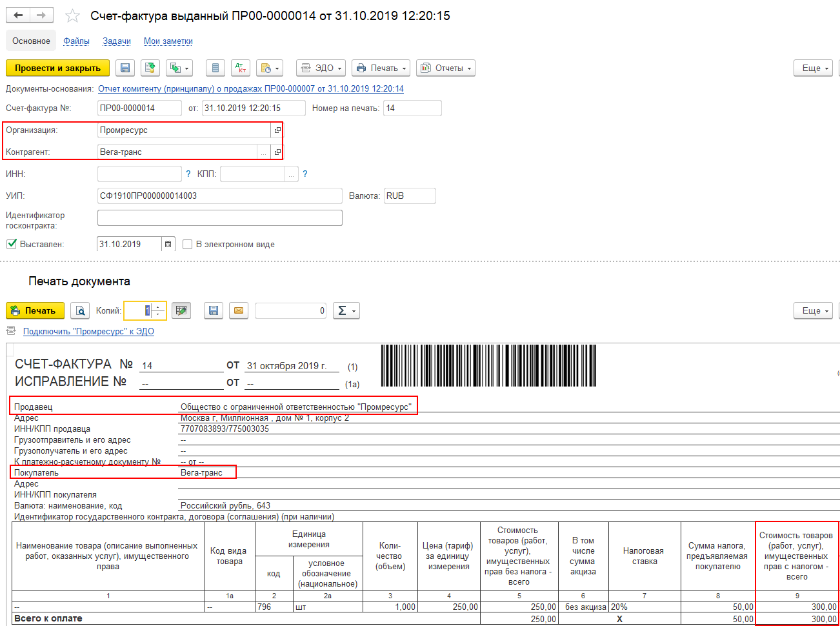Click the Идентификатор госконтракта input field
This screenshot has width=840, height=626.
click(220, 217)
